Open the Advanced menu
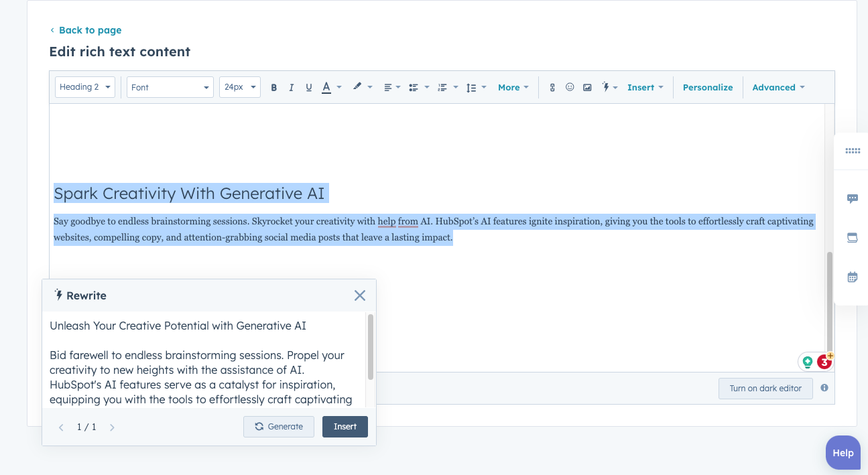 pyautogui.click(x=778, y=87)
